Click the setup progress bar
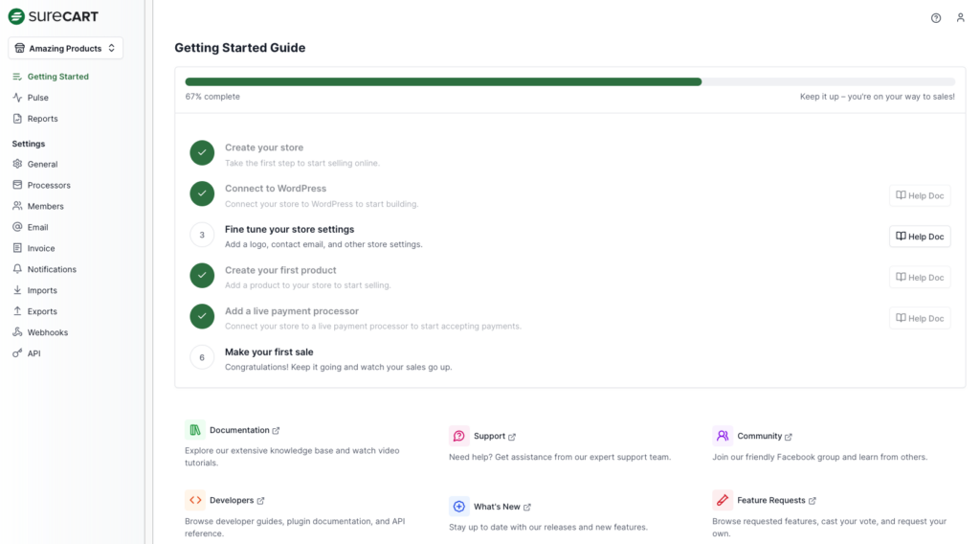980x544 pixels. tap(569, 82)
